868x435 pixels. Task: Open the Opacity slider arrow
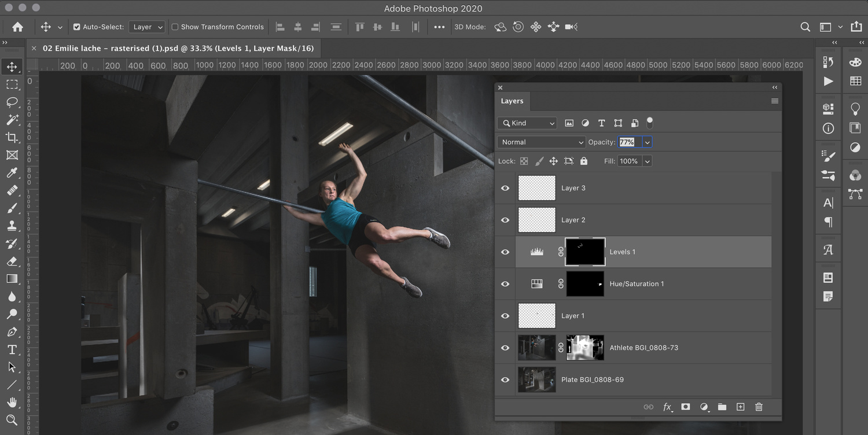[x=647, y=142]
